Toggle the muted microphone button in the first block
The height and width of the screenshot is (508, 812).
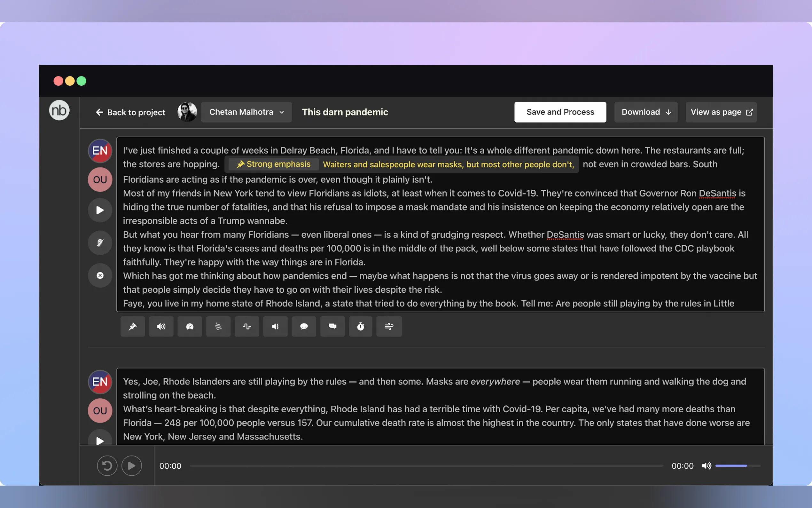click(100, 242)
